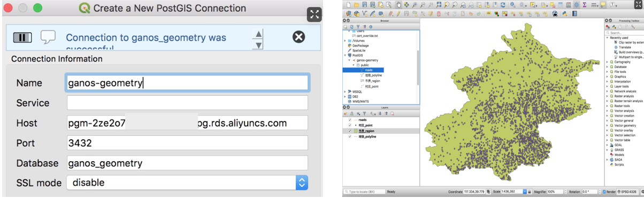Click the Delete Selected trash icon
The height and width of the screenshot is (198, 644).
(439, 13)
